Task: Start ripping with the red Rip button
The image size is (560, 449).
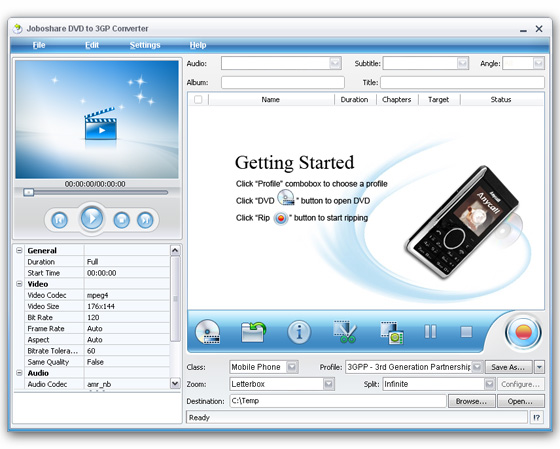Action: [523, 333]
